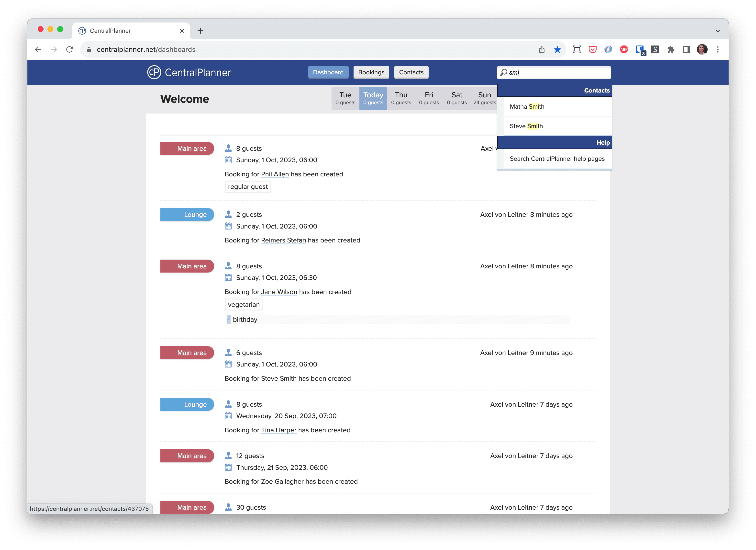Viewport: 756px width, 550px height.
Task: Select Matha Smith from search results
Action: click(558, 106)
